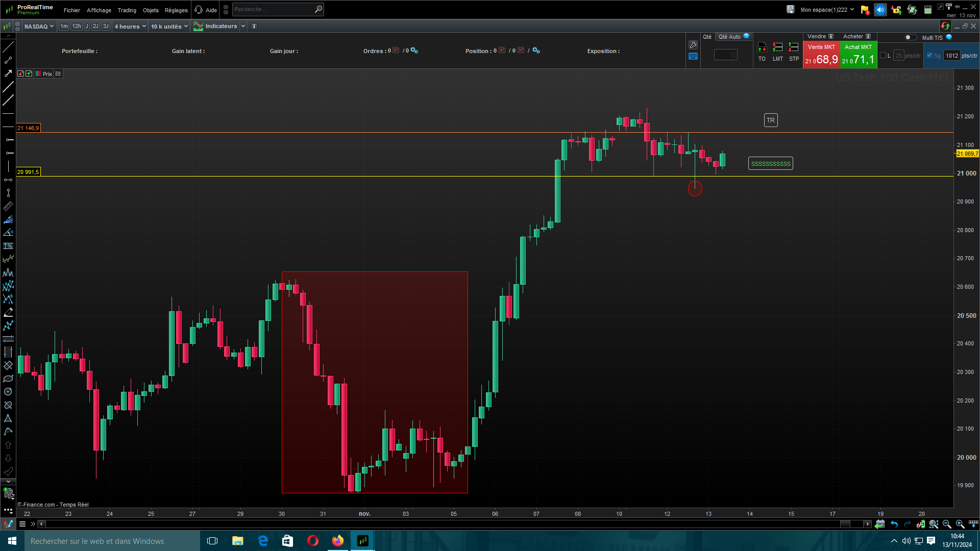Toggle the Multi T/S switch

[910, 37]
